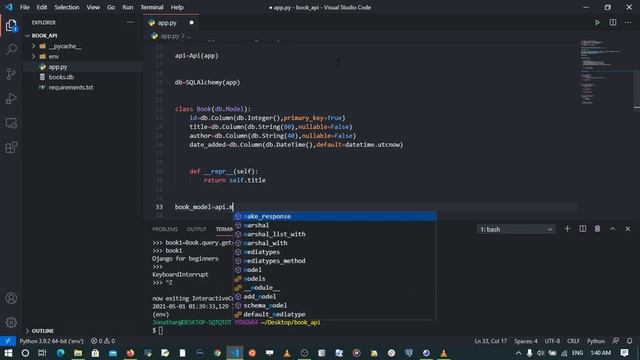Choose add_model autocomplete suggestion

tap(335, 297)
